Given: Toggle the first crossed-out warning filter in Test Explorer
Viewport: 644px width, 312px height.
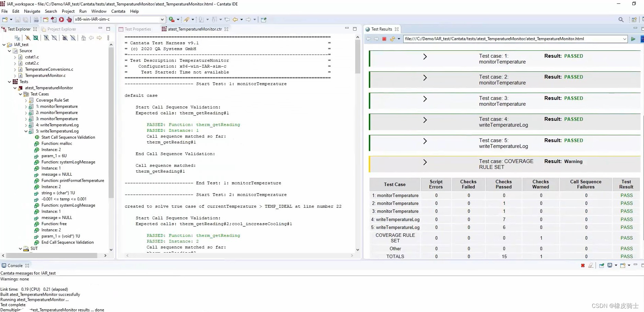Looking at the screenshot, I should pos(27,38).
